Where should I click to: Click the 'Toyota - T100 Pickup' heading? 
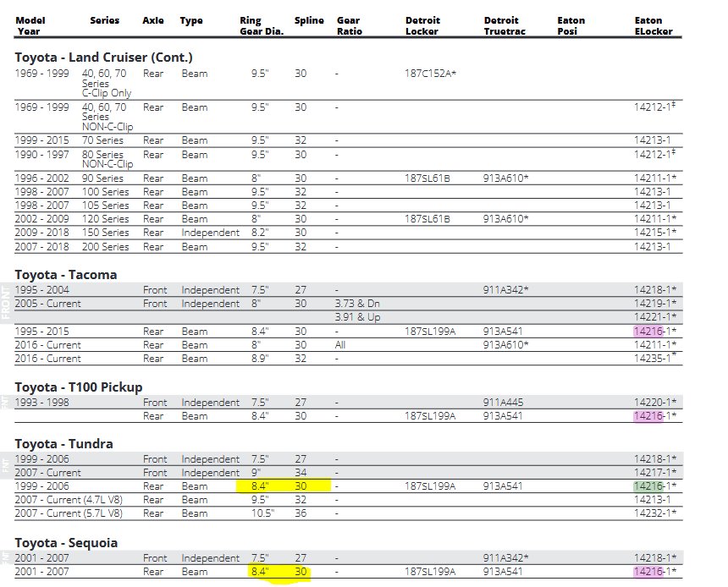79,387
